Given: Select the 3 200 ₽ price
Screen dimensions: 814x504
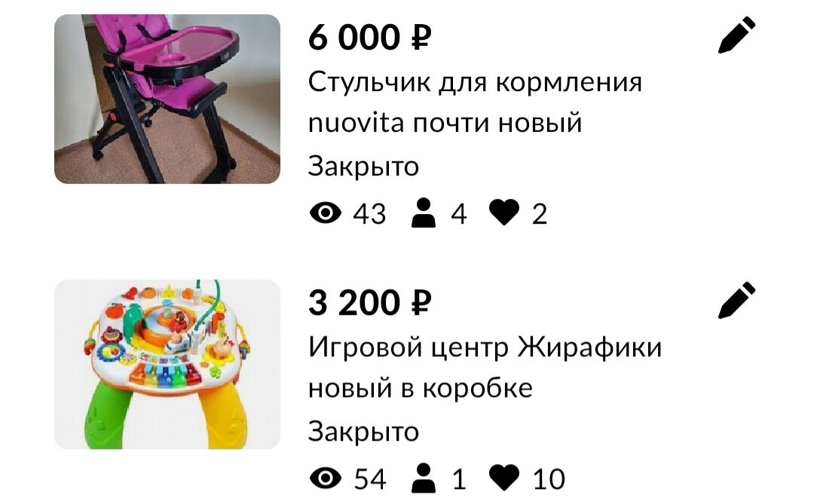Looking at the screenshot, I should pyautogui.click(x=369, y=303).
